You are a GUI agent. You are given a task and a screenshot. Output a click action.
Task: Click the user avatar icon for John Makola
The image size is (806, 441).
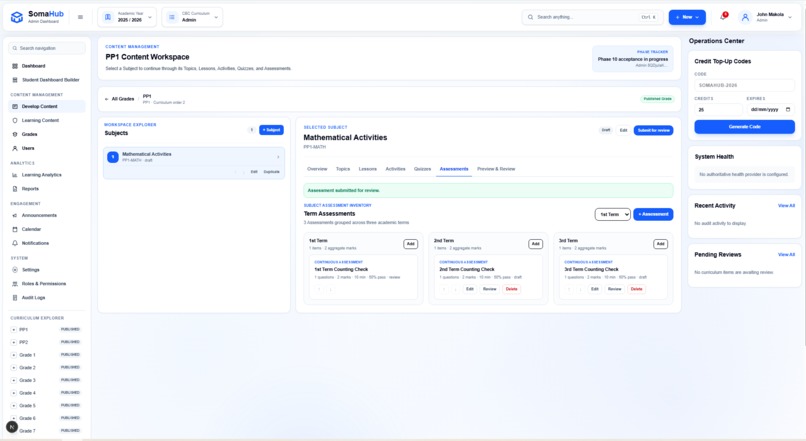(745, 17)
